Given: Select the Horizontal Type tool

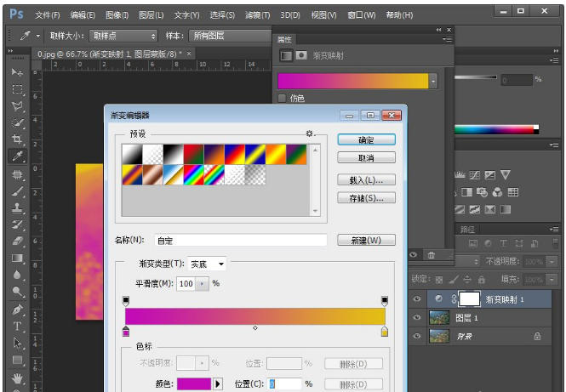Looking at the screenshot, I should click(x=17, y=326).
